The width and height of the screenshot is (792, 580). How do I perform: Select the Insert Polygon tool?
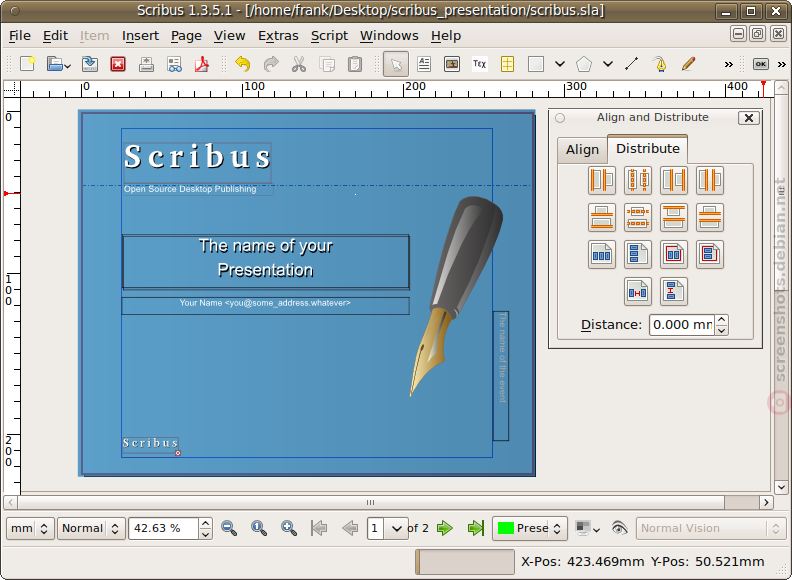(584, 64)
